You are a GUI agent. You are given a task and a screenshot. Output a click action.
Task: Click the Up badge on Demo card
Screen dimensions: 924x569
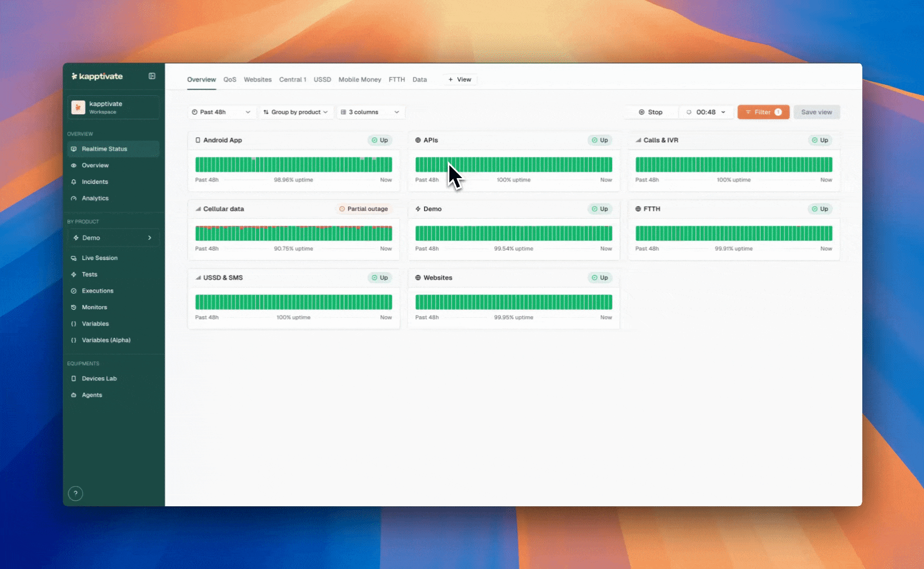600,209
